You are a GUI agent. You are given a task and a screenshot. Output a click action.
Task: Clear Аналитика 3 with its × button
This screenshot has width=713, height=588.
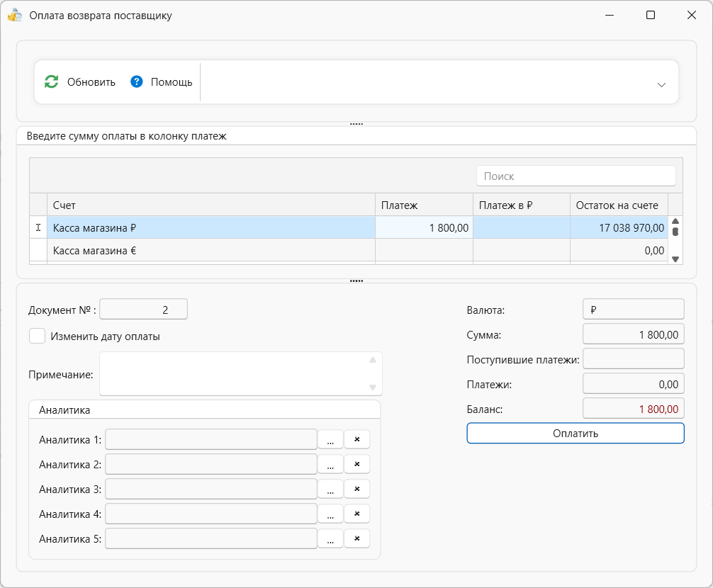pyautogui.click(x=357, y=489)
